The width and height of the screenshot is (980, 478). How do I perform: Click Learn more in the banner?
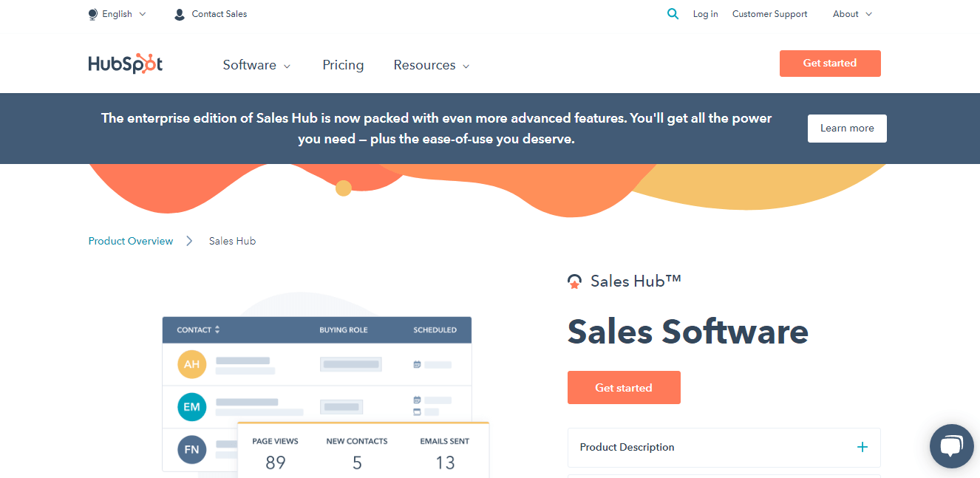click(847, 129)
